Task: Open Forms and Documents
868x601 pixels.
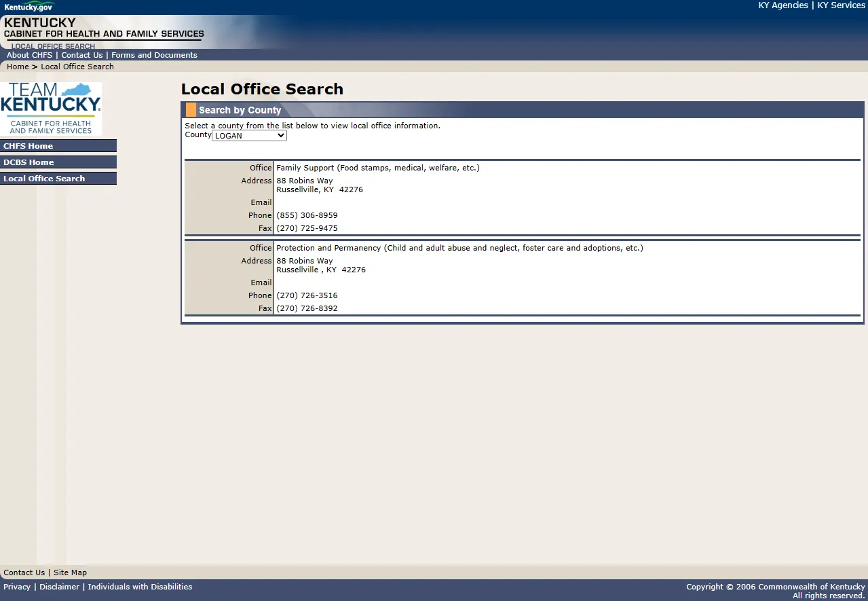Action: point(154,55)
